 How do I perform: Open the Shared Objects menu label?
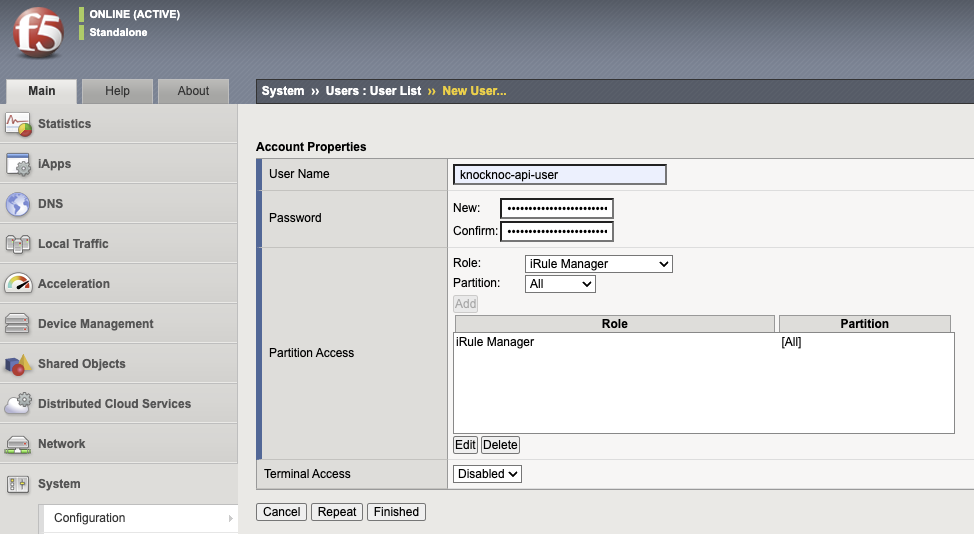[x=81, y=364]
